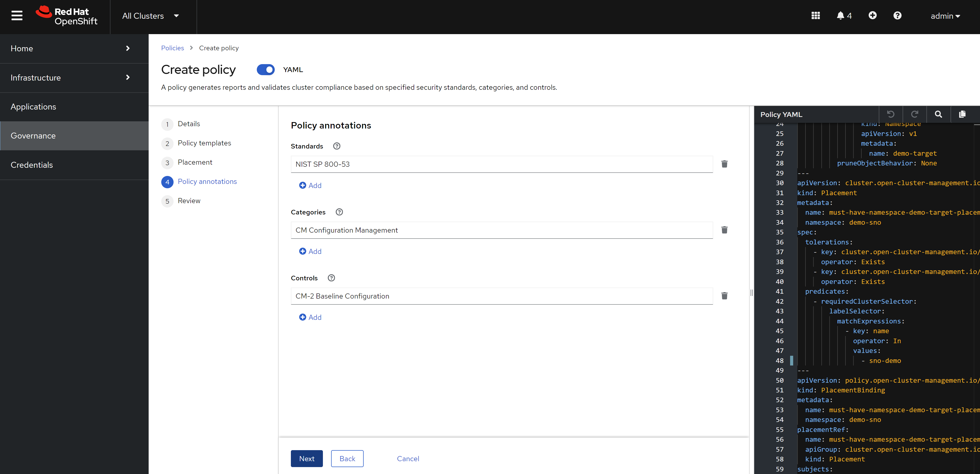The width and height of the screenshot is (980, 474).
Task: Open the hamburger navigation menu
Action: click(x=17, y=16)
